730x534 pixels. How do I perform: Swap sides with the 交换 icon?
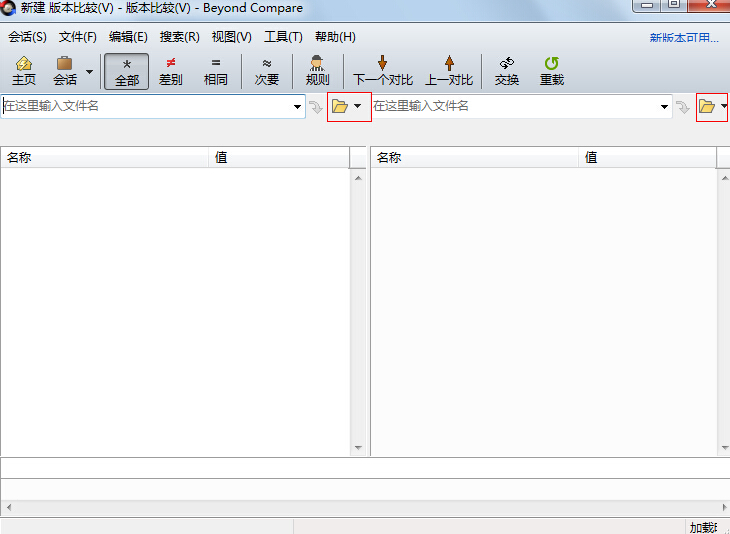(507, 71)
